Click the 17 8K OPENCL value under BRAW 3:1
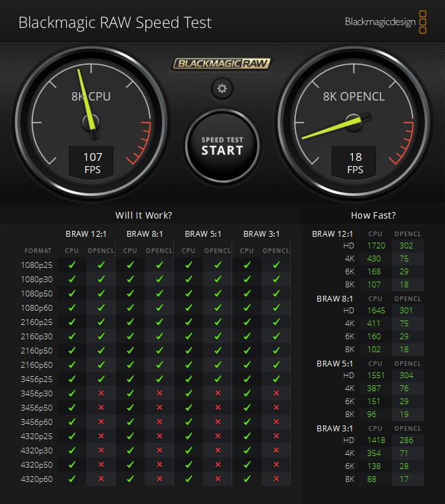445x504 pixels. point(404,479)
